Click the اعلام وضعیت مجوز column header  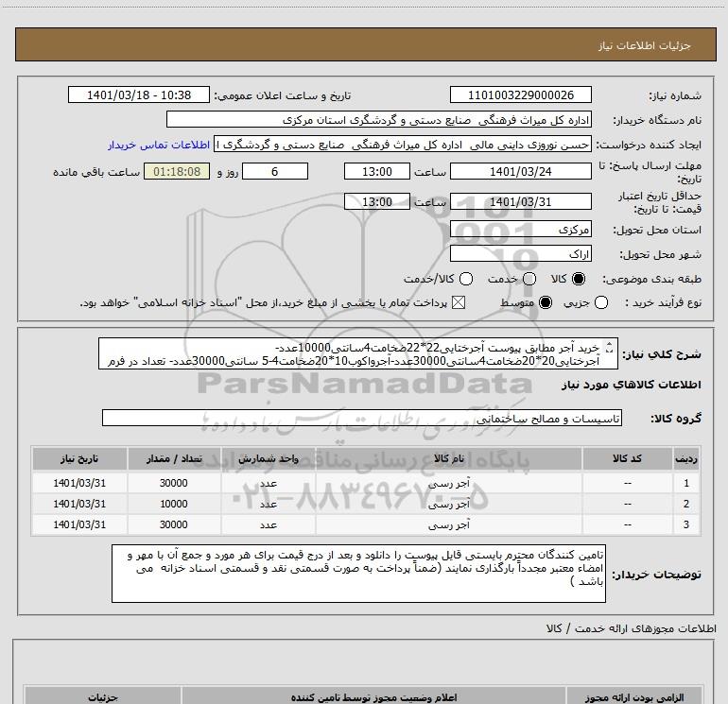pyautogui.click(x=373, y=697)
